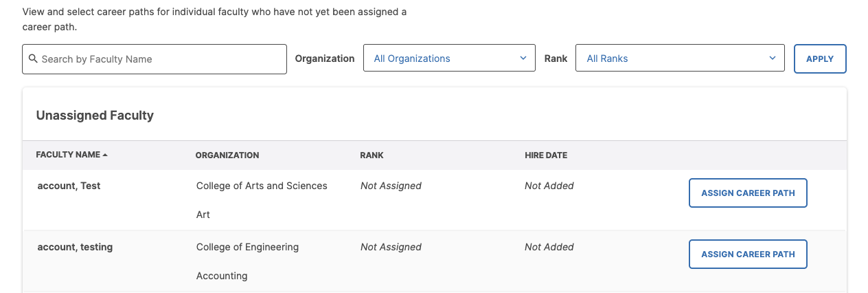Open the All Organizations dropdown
The image size is (868, 293).
(449, 58)
